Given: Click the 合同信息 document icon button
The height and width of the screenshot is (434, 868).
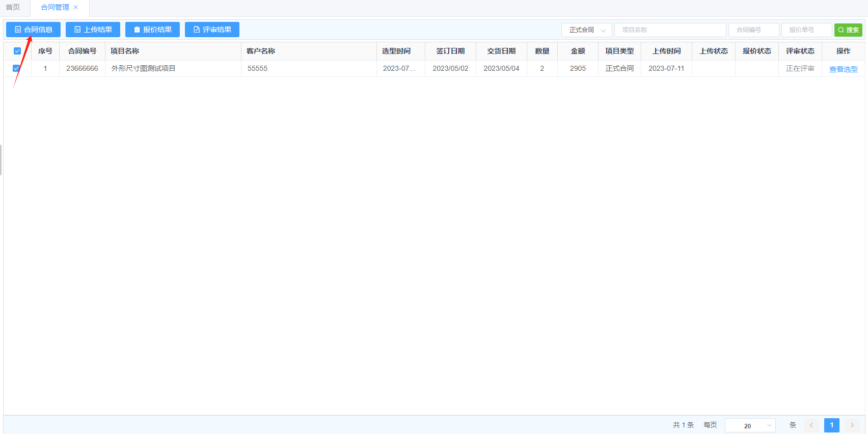Looking at the screenshot, I should click(x=33, y=30).
